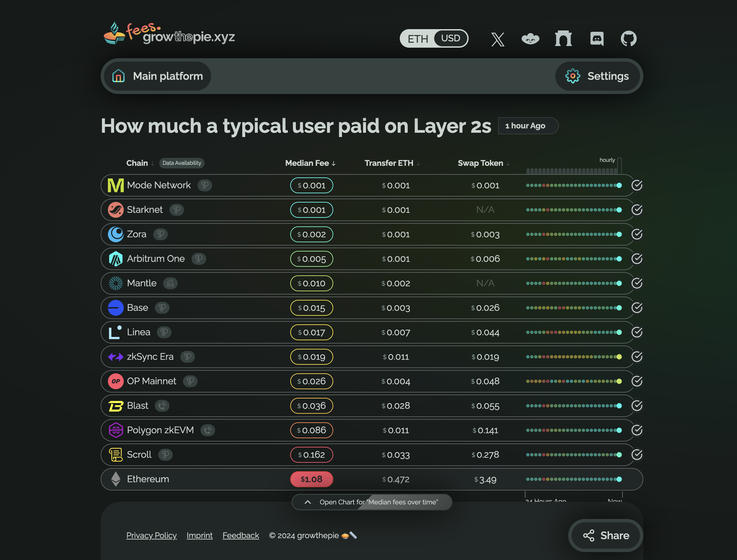Click Ethereum's $1.08 median fee pill

coord(312,479)
